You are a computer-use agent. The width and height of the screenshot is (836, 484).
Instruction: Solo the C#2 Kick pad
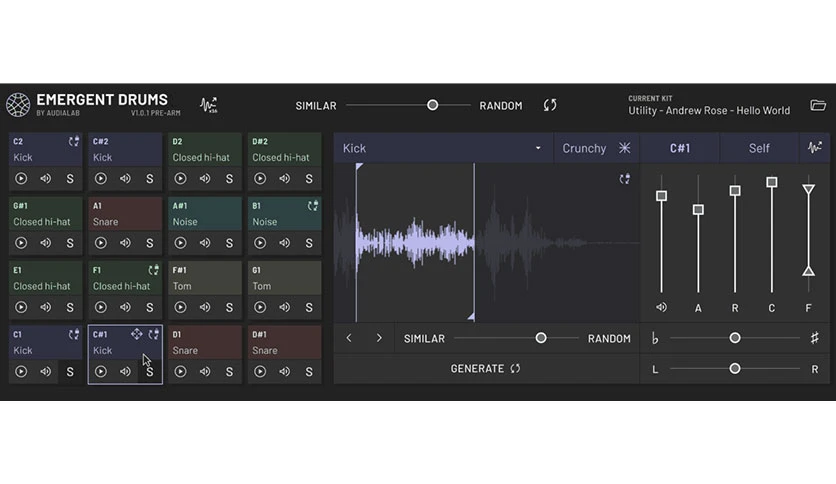click(149, 179)
